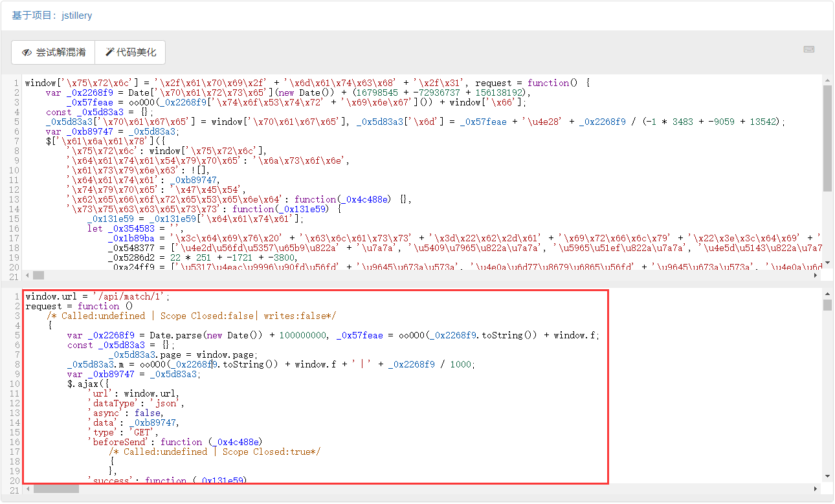
Task: Click the lower editor horizontal scrollbar thumb
Action: (x=56, y=489)
